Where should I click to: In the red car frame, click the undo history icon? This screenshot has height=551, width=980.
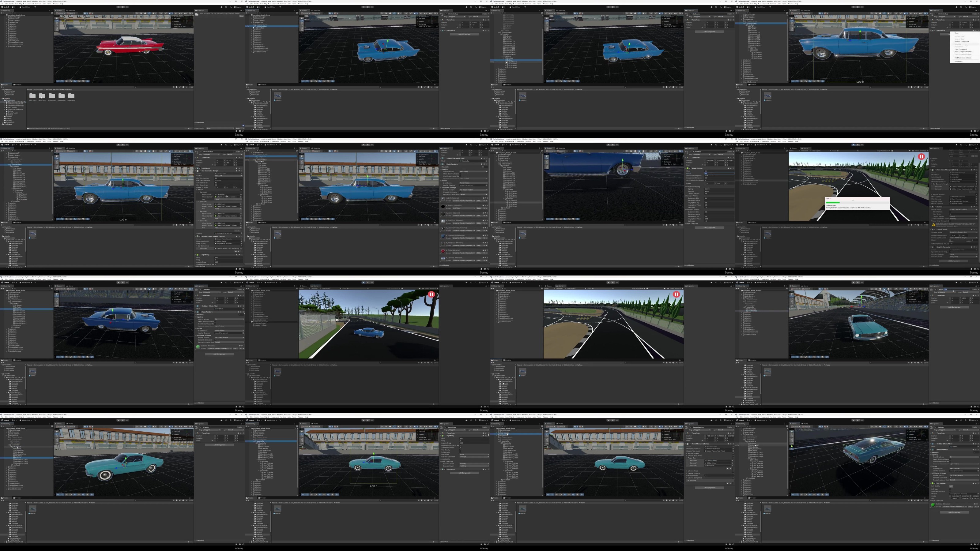(x=226, y=7)
